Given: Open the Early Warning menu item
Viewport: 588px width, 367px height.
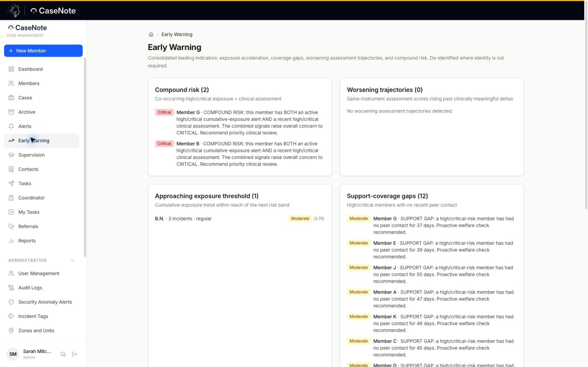Looking at the screenshot, I should click(41, 141).
